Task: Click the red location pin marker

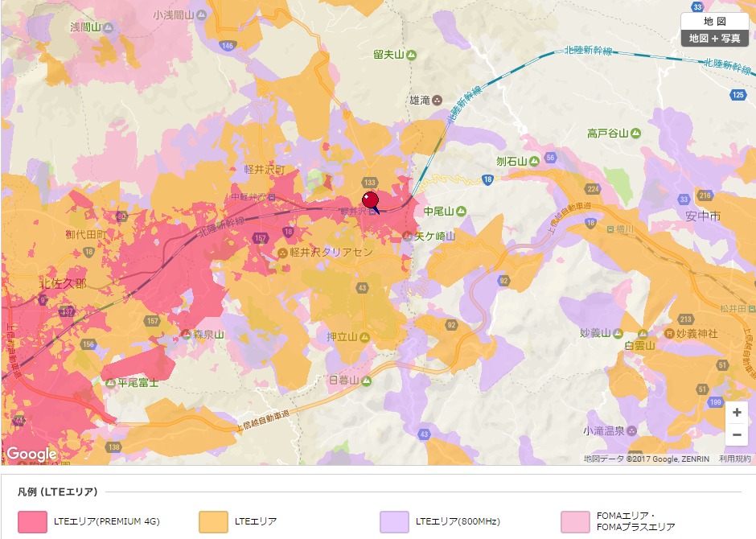Action: [x=370, y=200]
